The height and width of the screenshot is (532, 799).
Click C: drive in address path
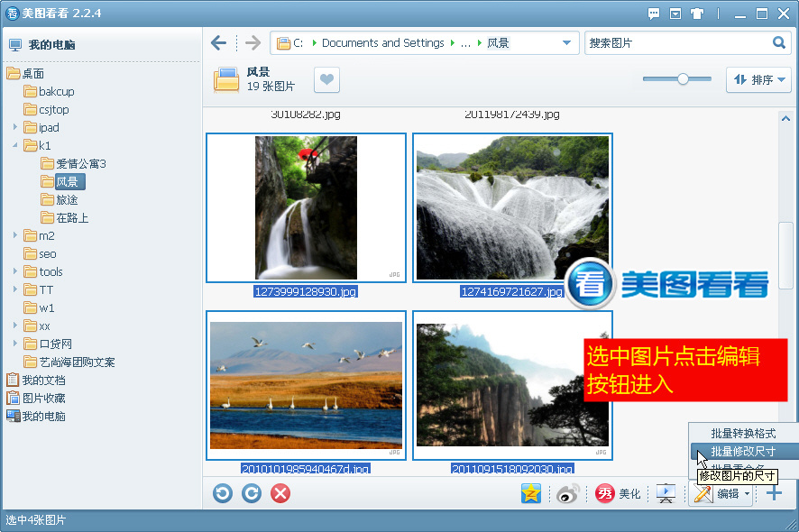[298, 42]
